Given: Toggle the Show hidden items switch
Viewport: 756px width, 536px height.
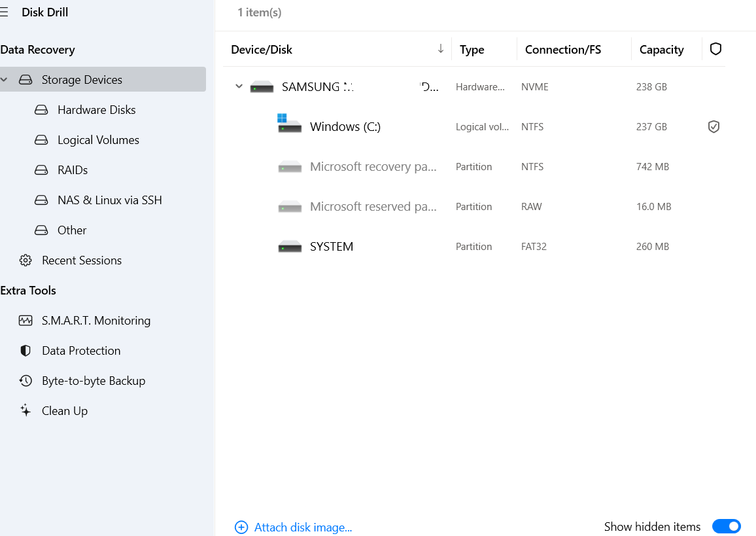Looking at the screenshot, I should click(727, 526).
